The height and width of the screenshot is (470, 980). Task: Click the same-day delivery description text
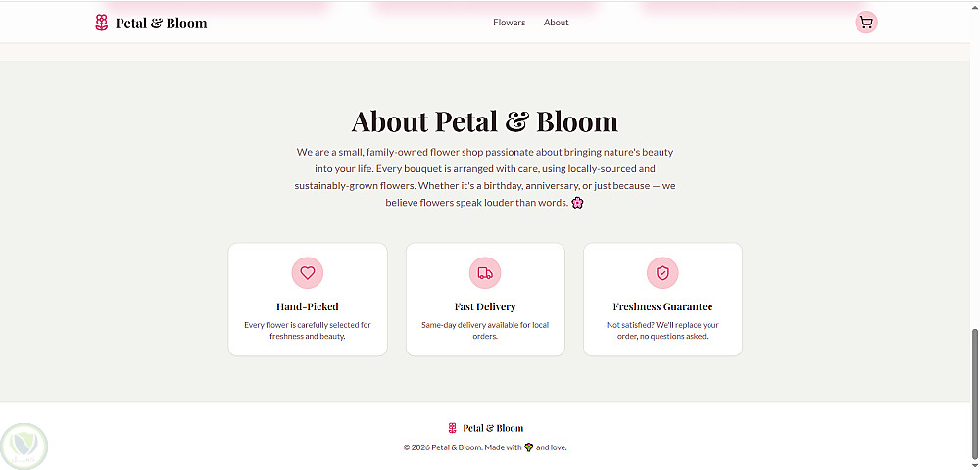(x=485, y=330)
